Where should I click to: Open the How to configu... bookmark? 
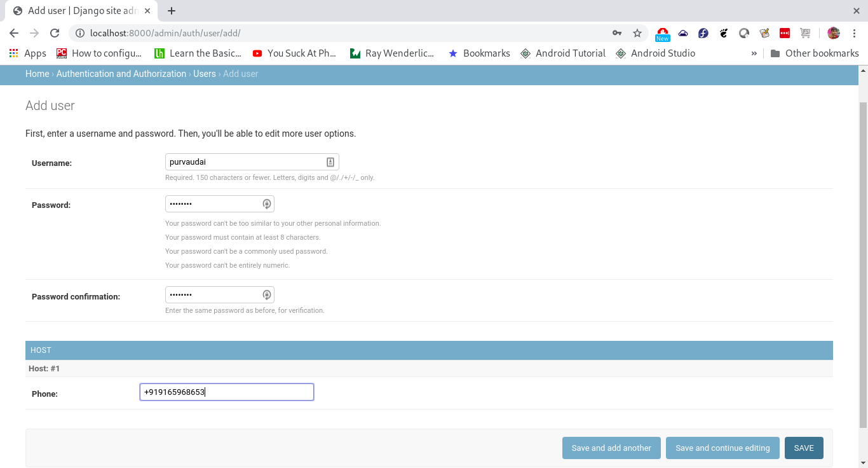click(x=99, y=53)
